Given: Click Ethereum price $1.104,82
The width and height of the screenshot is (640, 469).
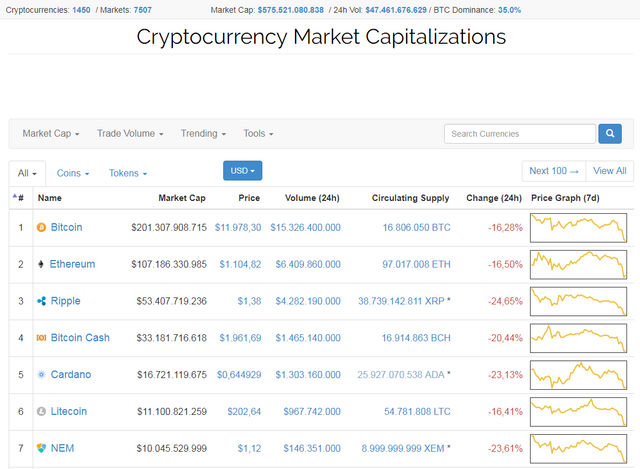Looking at the screenshot, I should (240, 264).
